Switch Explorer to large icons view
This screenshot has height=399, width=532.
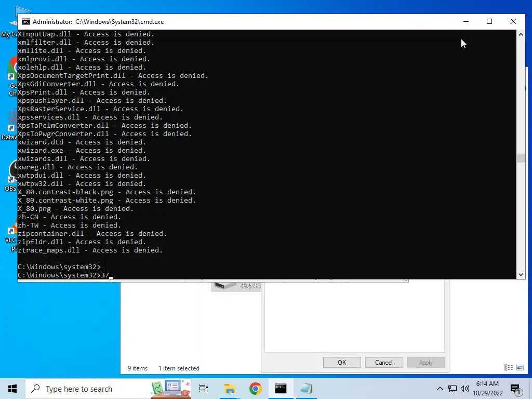[520, 367]
